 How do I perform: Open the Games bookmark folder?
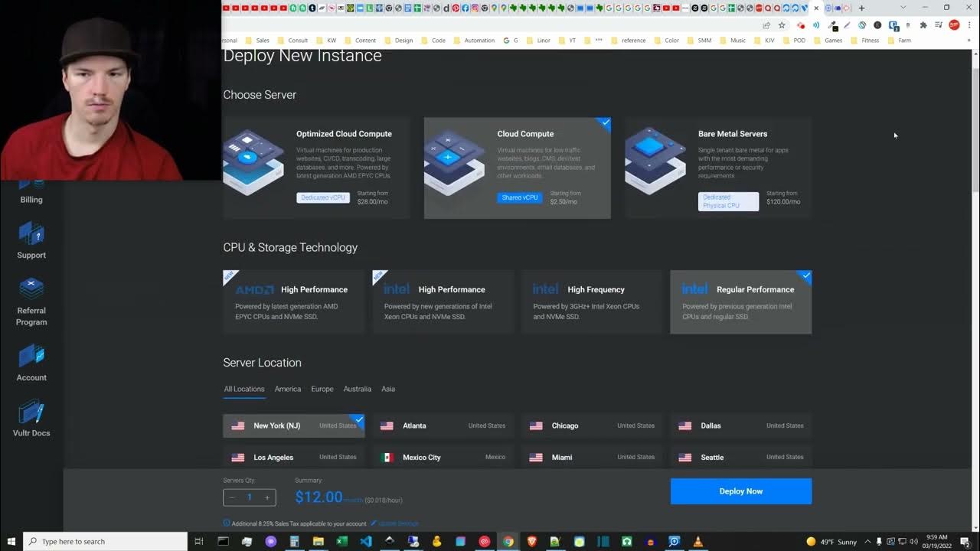[828, 40]
